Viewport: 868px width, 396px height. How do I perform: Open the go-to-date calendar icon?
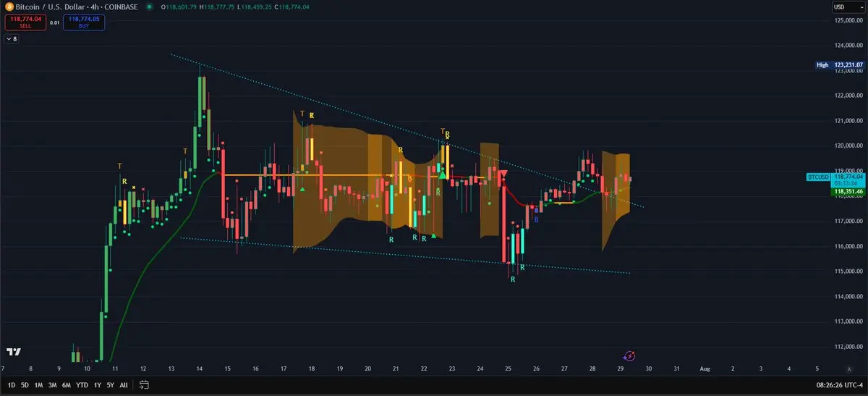point(144,384)
